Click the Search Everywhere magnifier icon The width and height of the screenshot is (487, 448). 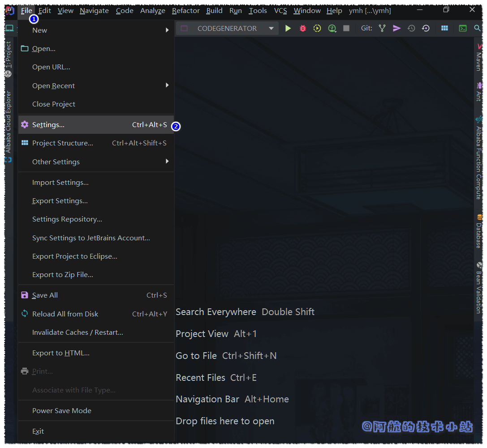477,28
